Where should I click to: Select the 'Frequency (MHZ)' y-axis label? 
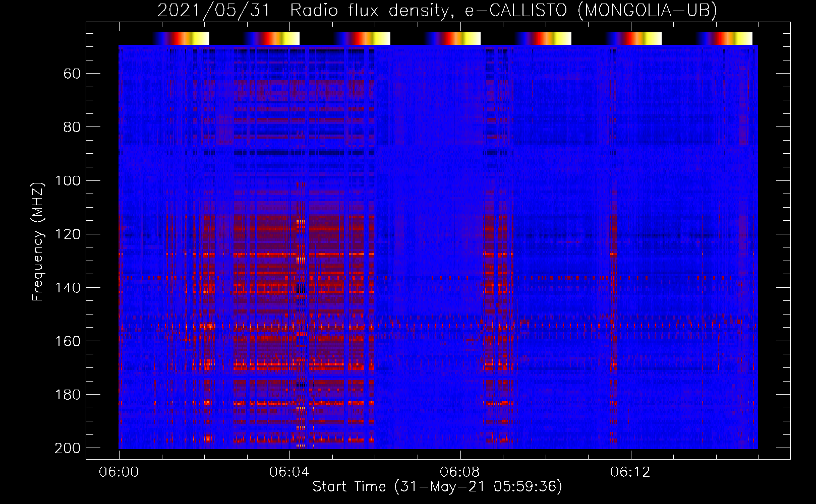(x=38, y=241)
